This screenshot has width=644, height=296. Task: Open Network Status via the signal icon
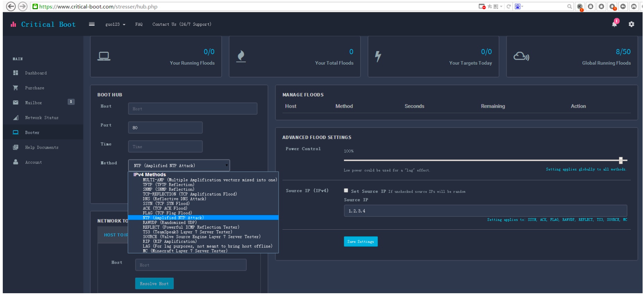(16, 118)
